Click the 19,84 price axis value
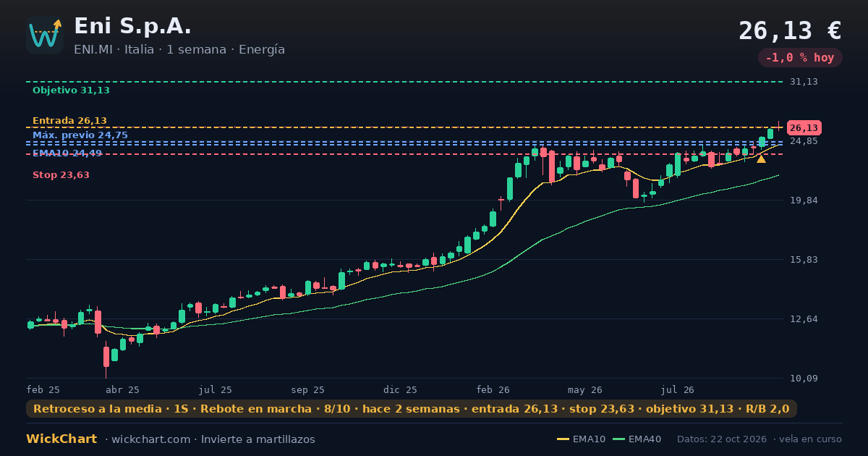 click(803, 200)
